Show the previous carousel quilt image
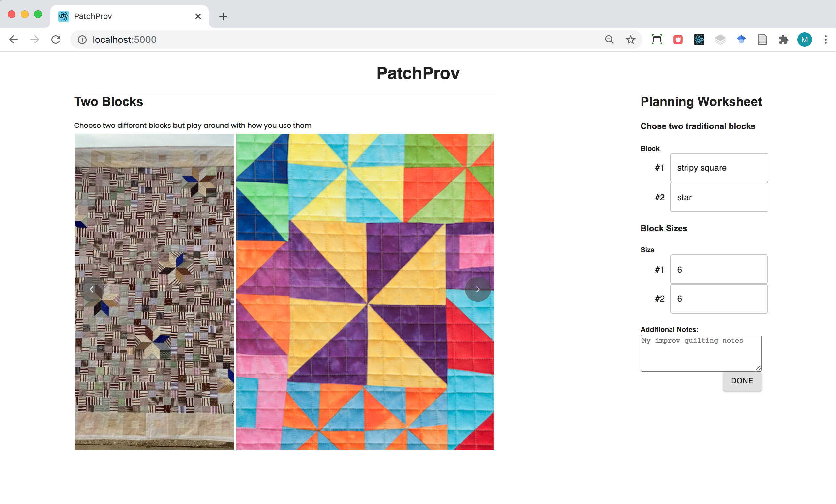Image resolution: width=836 pixels, height=504 pixels. 92,289
